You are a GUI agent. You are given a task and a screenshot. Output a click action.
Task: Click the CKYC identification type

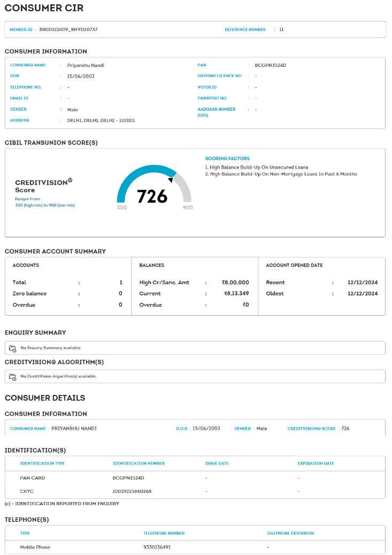point(27,491)
